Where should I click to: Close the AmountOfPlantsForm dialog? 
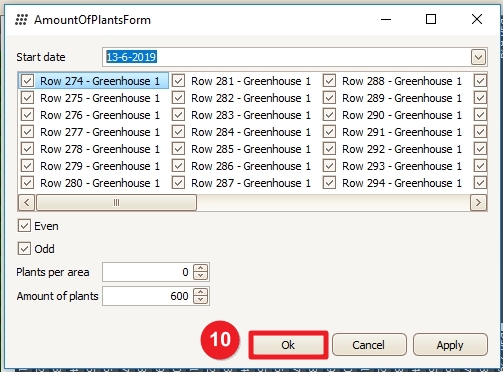[477, 19]
